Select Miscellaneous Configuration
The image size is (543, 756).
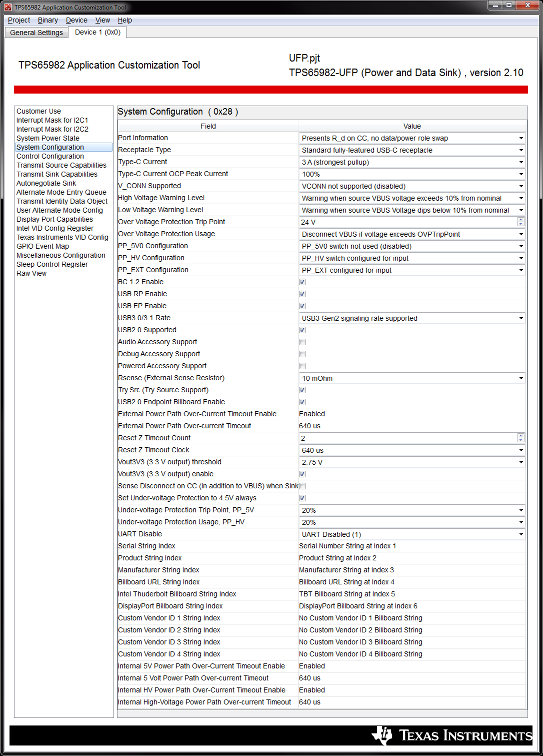point(61,255)
